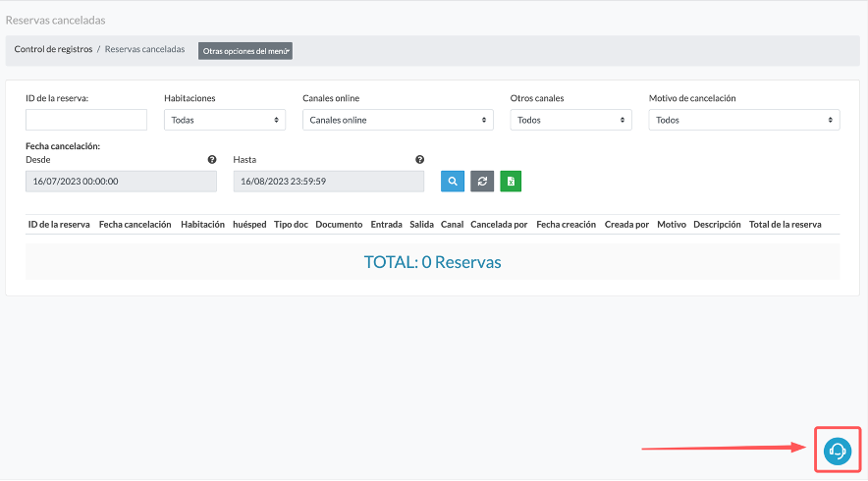This screenshot has width=868, height=481.
Task: Click the Hasta date field
Action: click(329, 182)
